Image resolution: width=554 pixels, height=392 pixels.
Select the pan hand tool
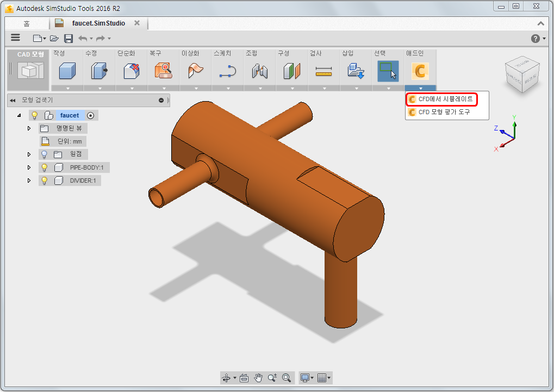258,378
